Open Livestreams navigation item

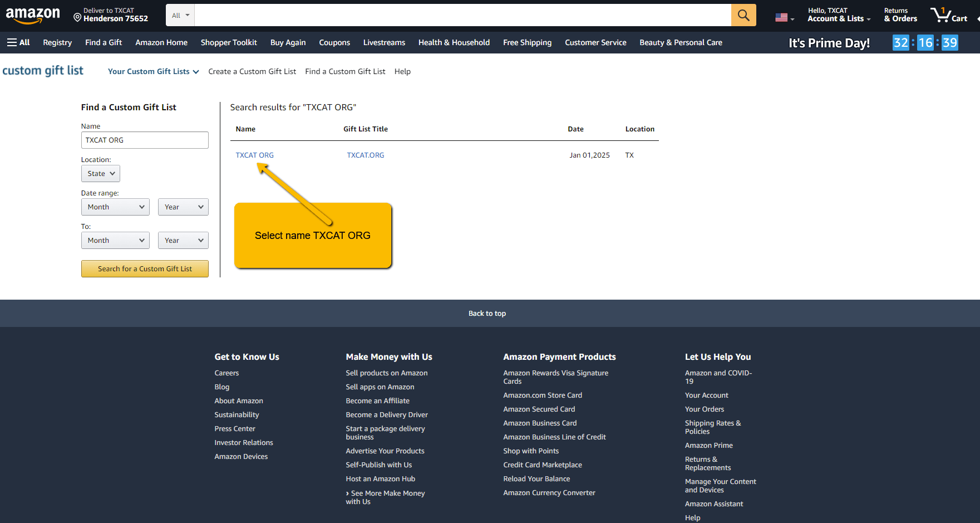pyautogui.click(x=384, y=42)
